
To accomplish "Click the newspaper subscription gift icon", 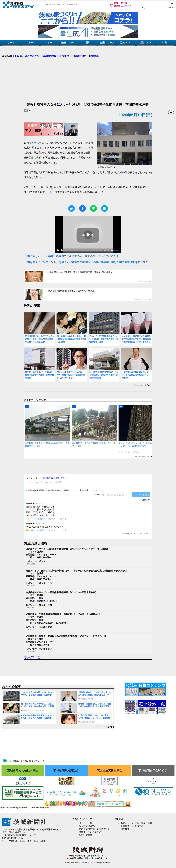I will 112,5.
